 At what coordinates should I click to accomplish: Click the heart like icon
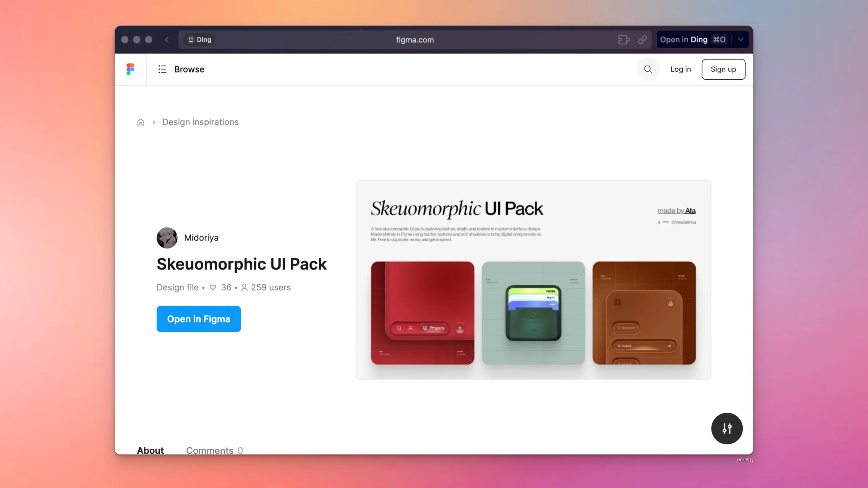[213, 287]
